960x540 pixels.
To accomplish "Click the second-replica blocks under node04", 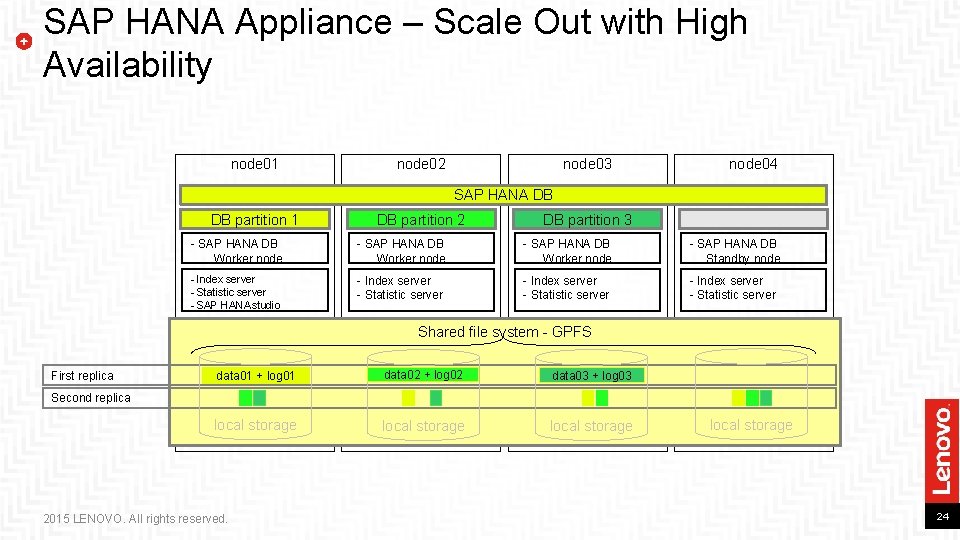I will (752, 398).
